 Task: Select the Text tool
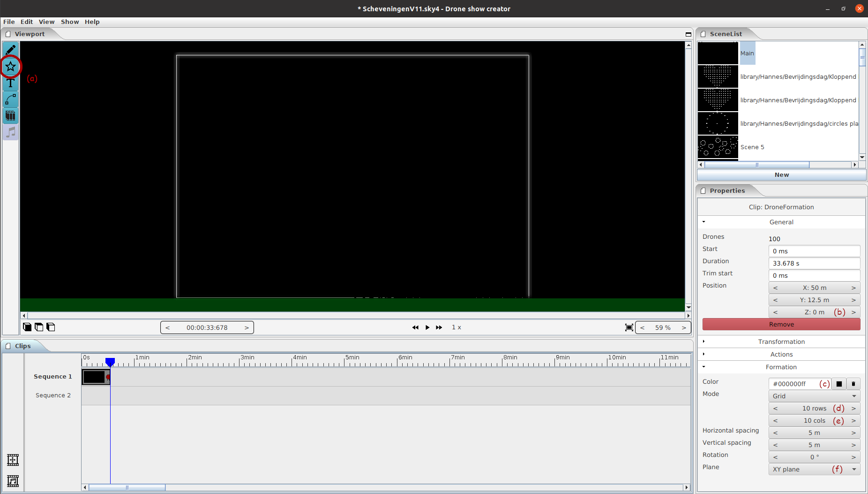pos(10,83)
